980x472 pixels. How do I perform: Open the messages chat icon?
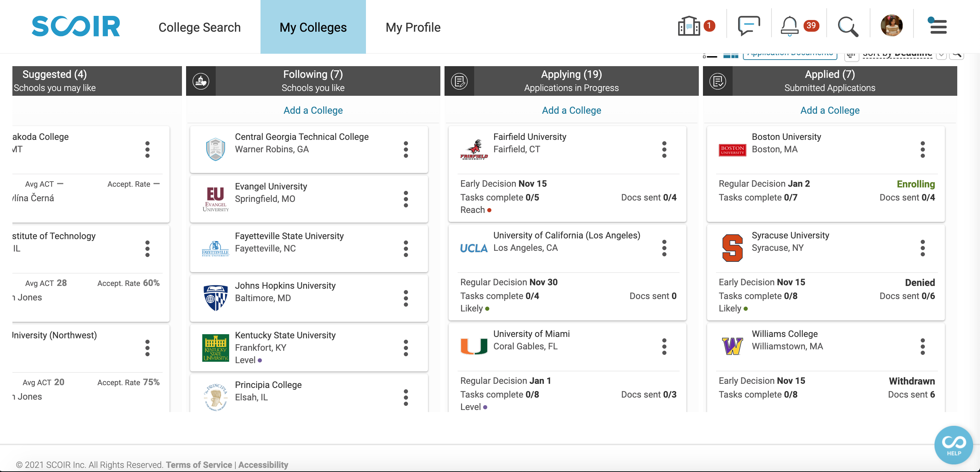[749, 26]
